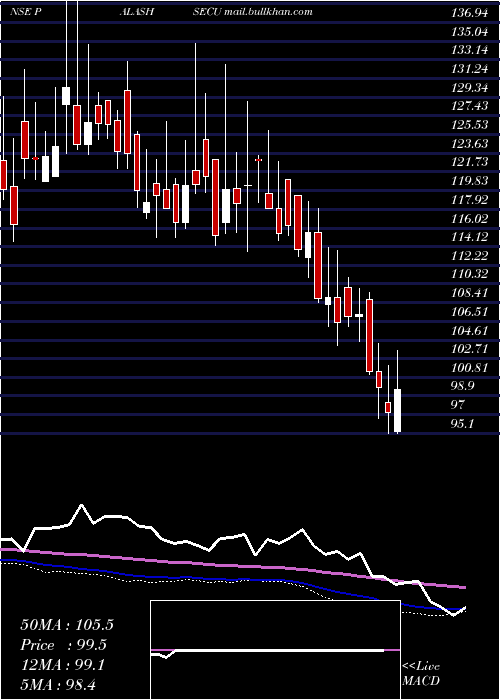Click the 112.22 price axis label
Screen dimensions: 500x700
point(469,255)
